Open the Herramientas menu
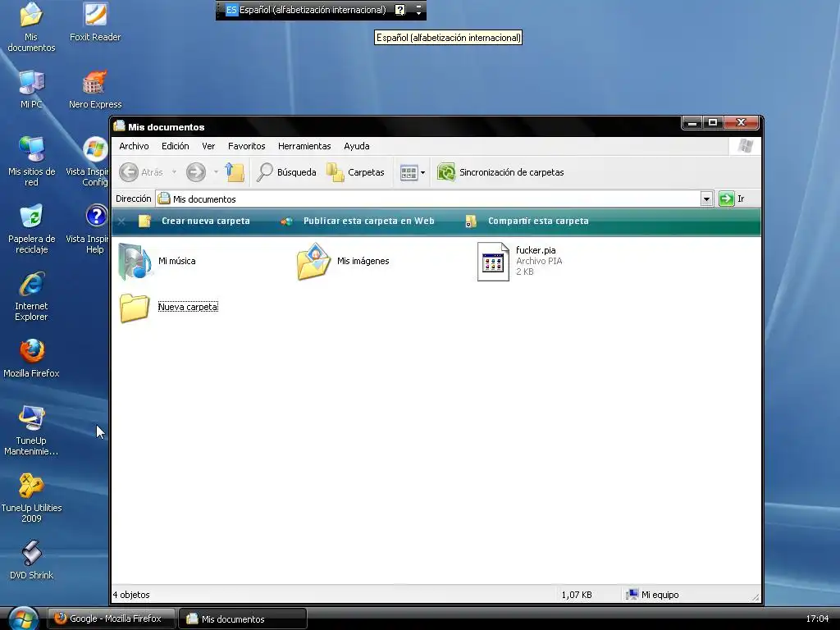 pos(304,146)
